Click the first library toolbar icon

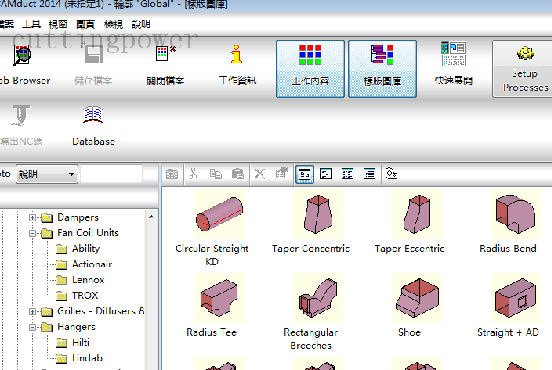pyautogui.click(x=172, y=174)
